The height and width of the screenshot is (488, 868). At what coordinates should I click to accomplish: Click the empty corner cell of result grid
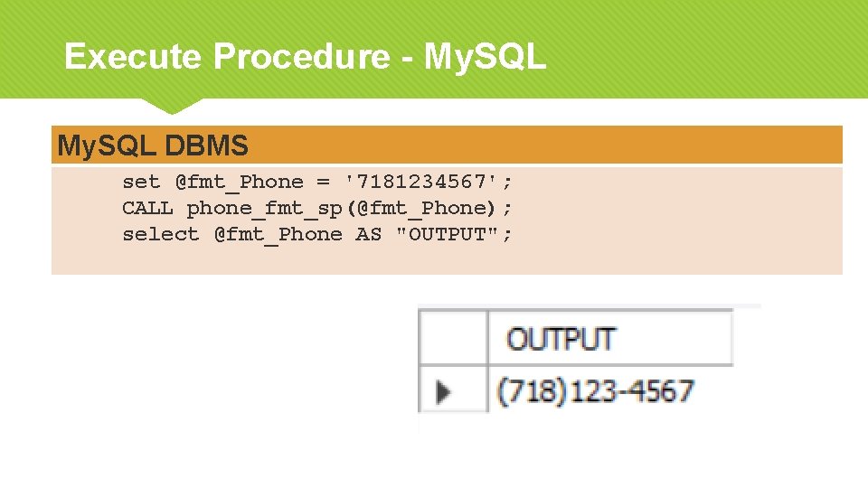[x=453, y=338]
